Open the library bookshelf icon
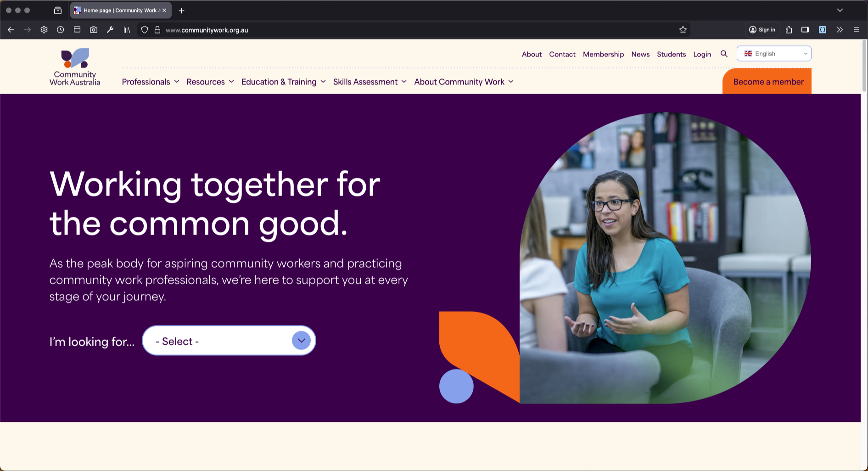Viewport: 868px width, 471px height. [x=127, y=30]
